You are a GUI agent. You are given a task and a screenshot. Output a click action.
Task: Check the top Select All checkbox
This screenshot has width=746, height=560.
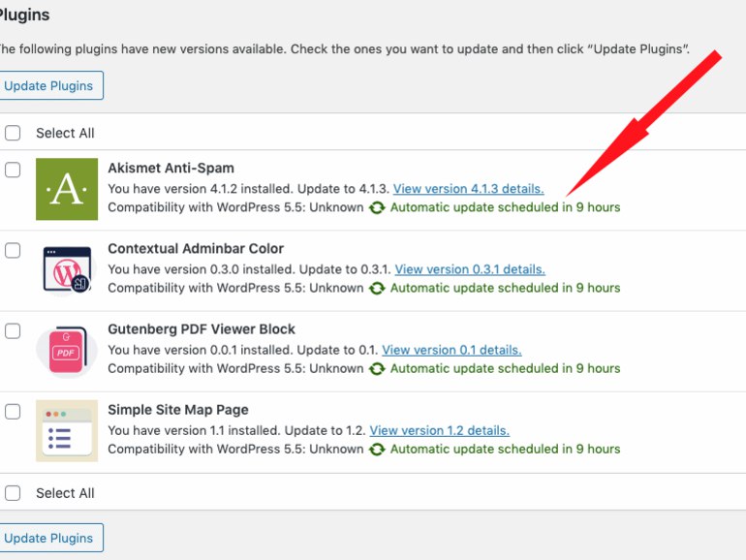(13, 133)
